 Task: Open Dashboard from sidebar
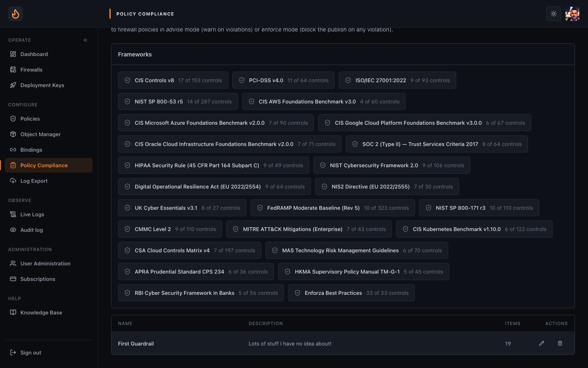pos(49,54)
